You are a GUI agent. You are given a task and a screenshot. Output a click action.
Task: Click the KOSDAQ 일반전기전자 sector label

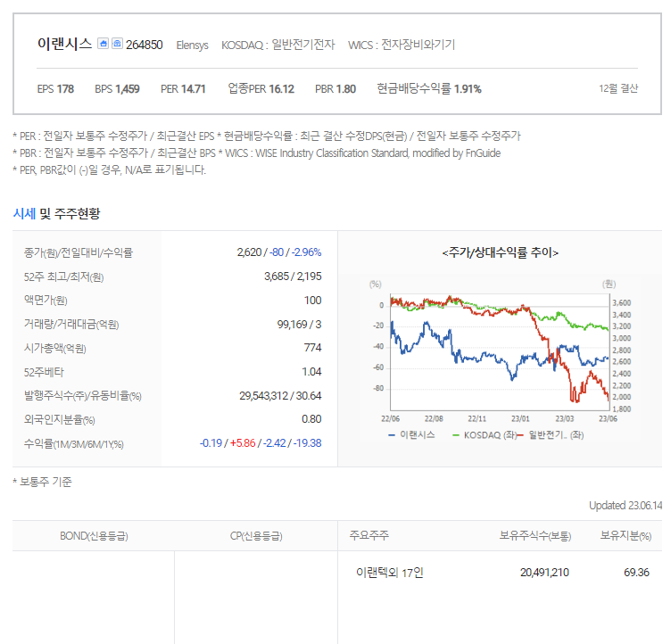coord(278,45)
